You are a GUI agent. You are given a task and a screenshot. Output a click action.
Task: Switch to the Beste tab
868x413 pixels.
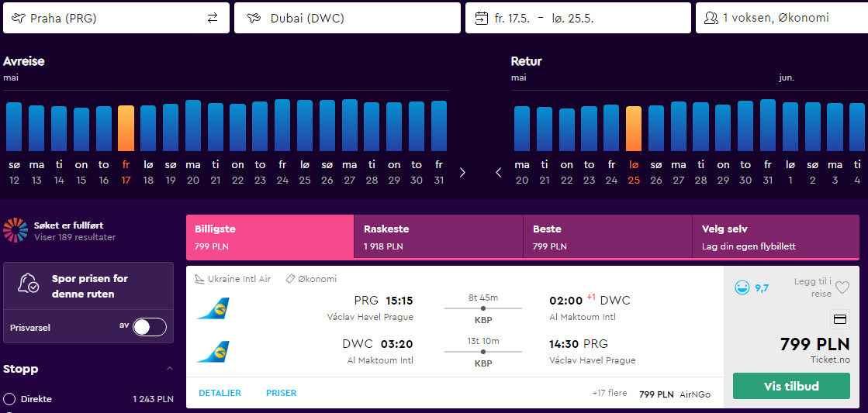point(607,236)
